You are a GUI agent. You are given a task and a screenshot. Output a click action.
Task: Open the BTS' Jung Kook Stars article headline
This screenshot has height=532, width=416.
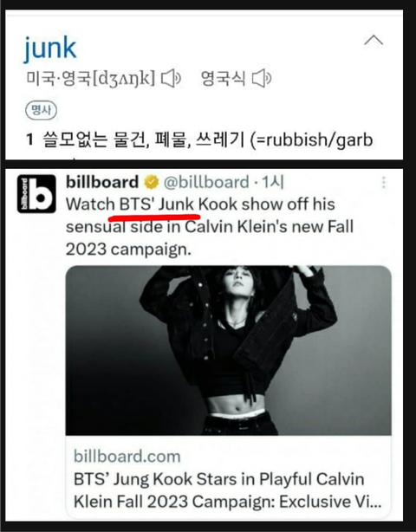(228, 490)
